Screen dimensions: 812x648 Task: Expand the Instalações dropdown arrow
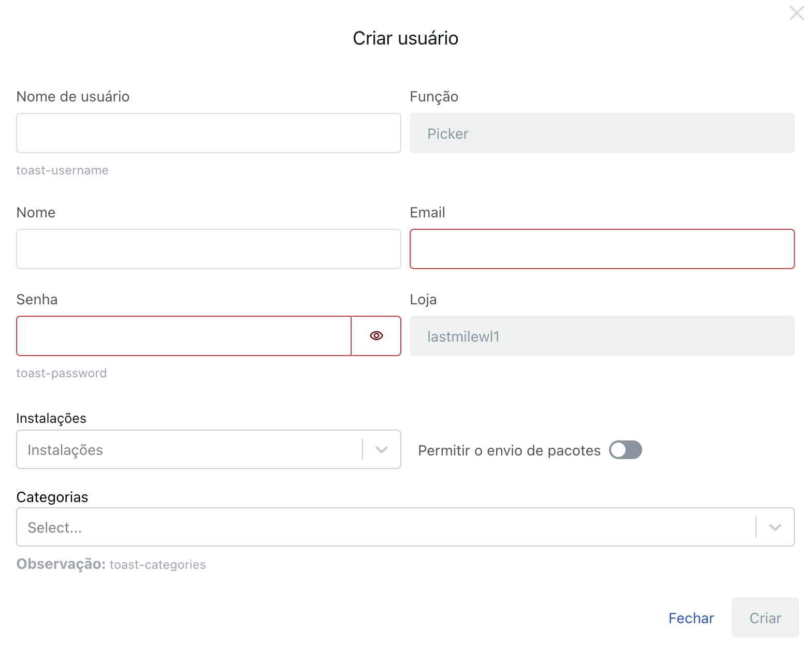click(382, 450)
